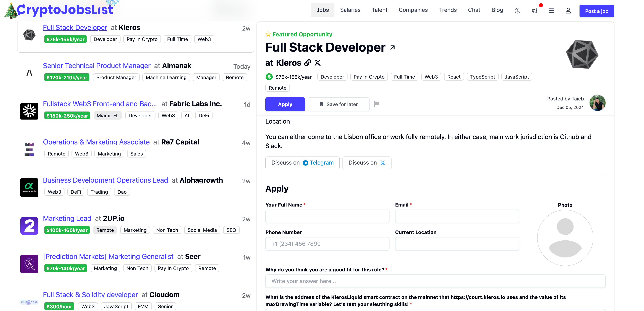
Task: Save the job for later
Action: [x=338, y=104]
